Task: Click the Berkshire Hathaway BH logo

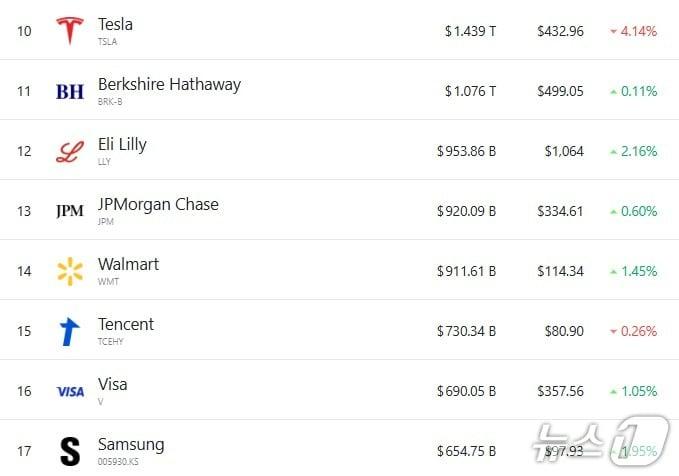Action: [x=70, y=92]
